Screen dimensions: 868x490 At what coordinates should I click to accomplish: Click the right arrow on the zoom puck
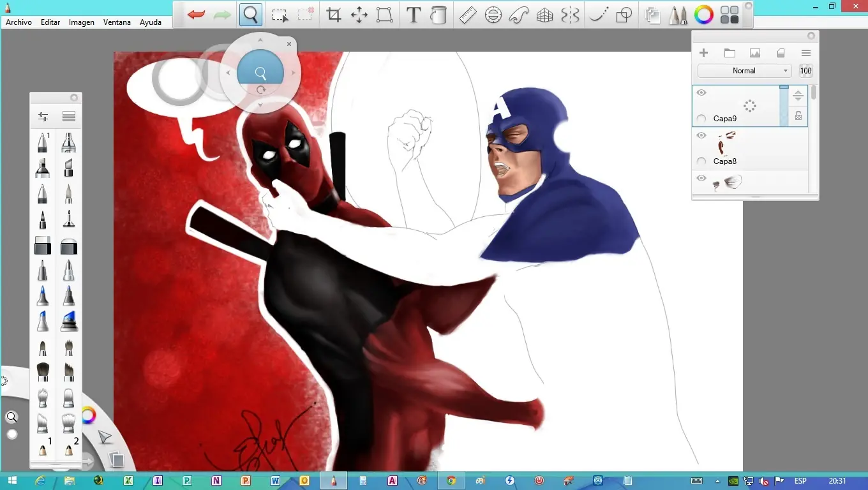point(294,73)
